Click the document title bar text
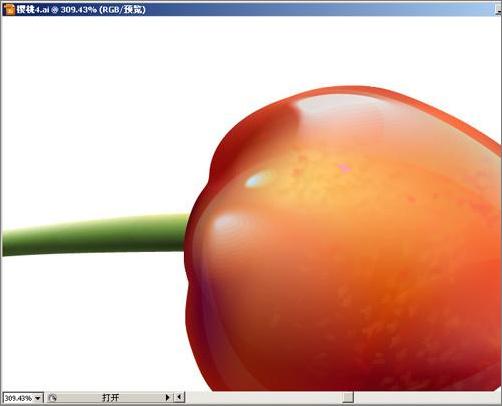The image size is (502, 406). (x=81, y=9)
